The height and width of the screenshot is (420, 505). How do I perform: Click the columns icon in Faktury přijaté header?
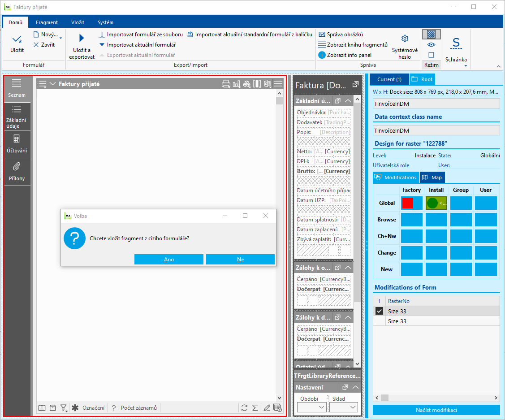pos(257,84)
